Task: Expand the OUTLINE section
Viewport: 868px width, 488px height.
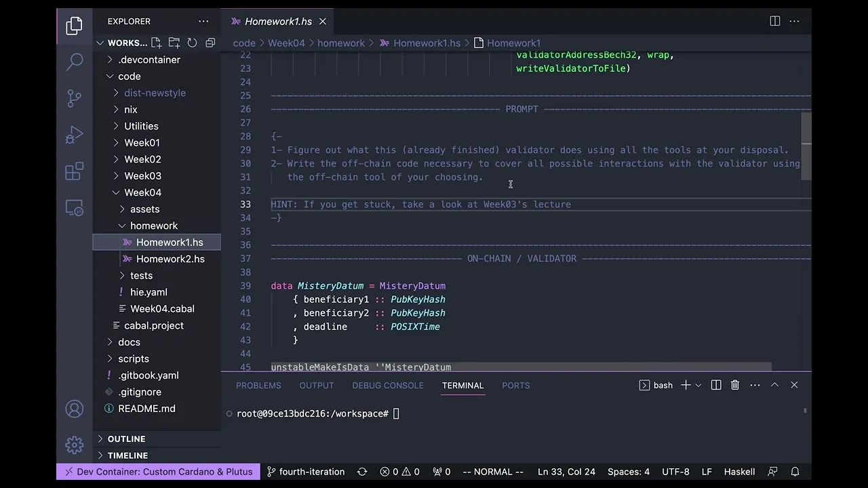Action: pyautogui.click(x=126, y=439)
